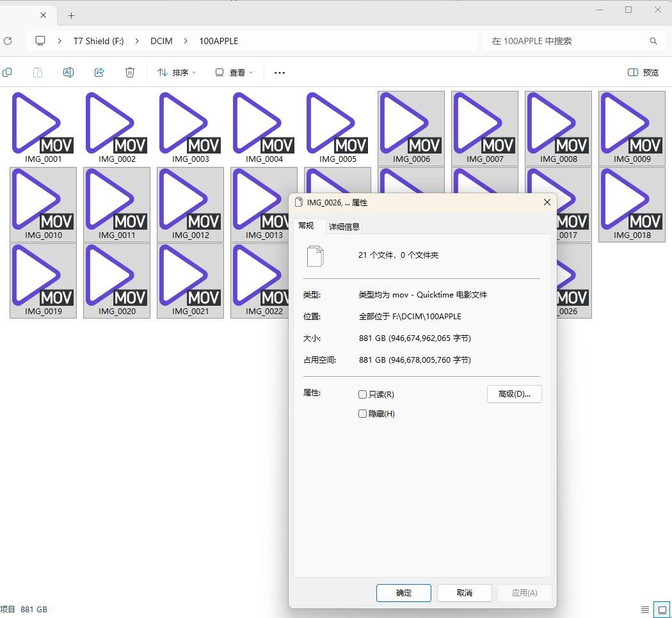Click the trash delete icon in the toolbar
The height and width of the screenshot is (618, 672).
(130, 72)
